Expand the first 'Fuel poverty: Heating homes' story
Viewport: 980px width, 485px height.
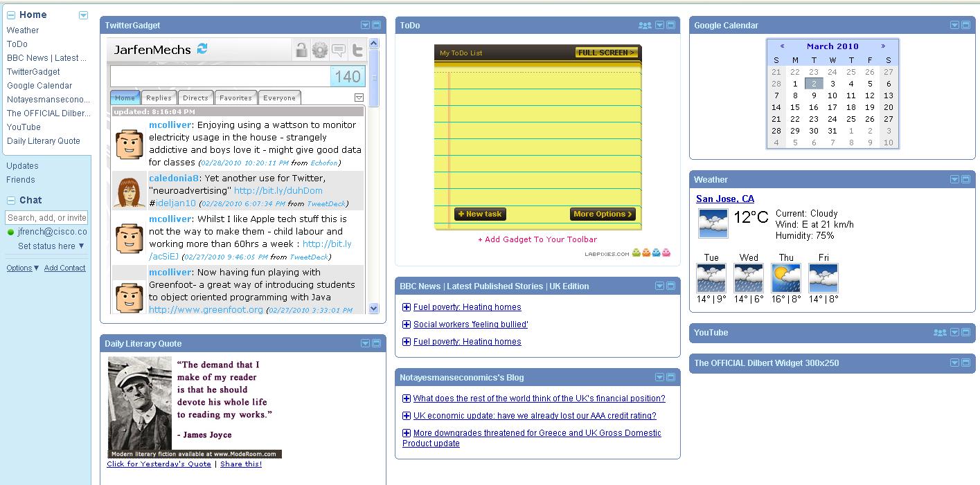point(407,307)
